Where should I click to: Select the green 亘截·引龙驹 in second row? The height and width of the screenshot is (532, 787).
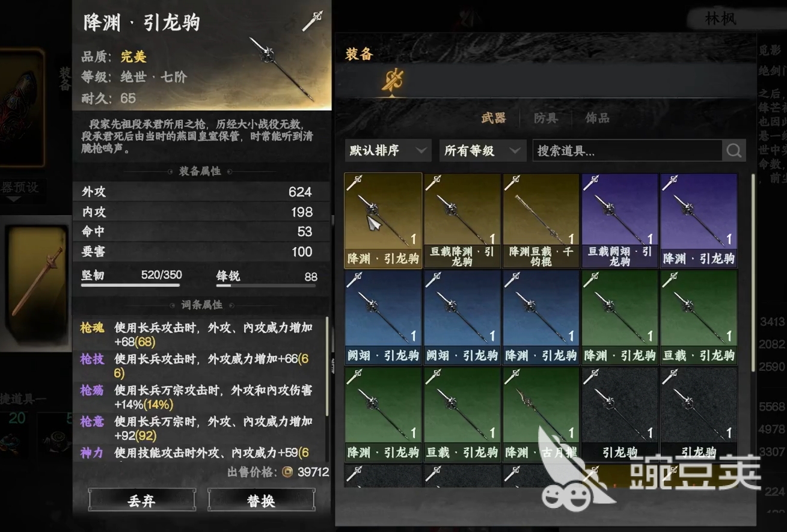[x=699, y=317]
